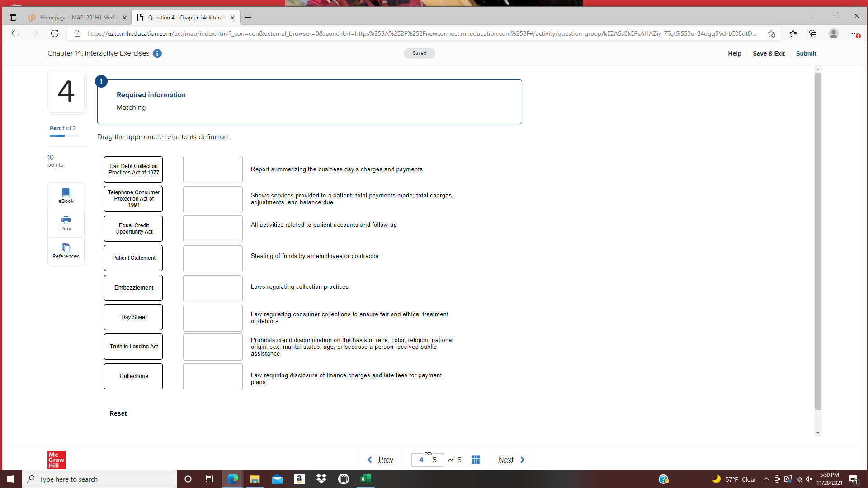
Task: Open the mail app from the taskbar
Action: [277, 479]
